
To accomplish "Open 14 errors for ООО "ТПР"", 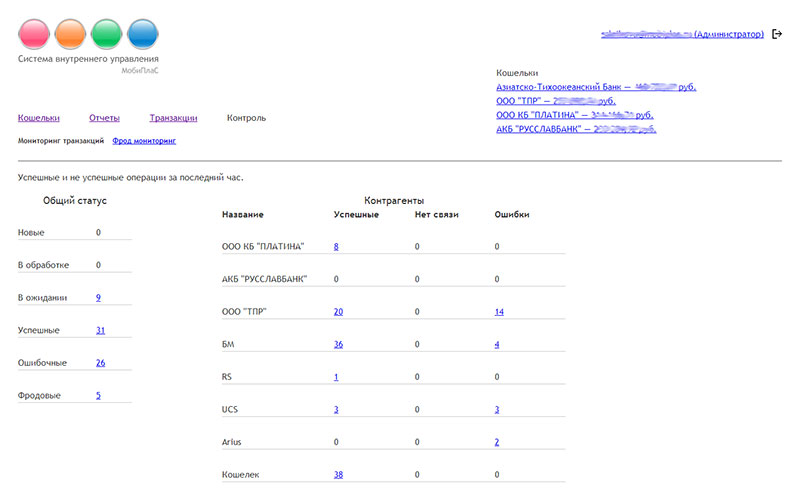I will click(x=498, y=311).
